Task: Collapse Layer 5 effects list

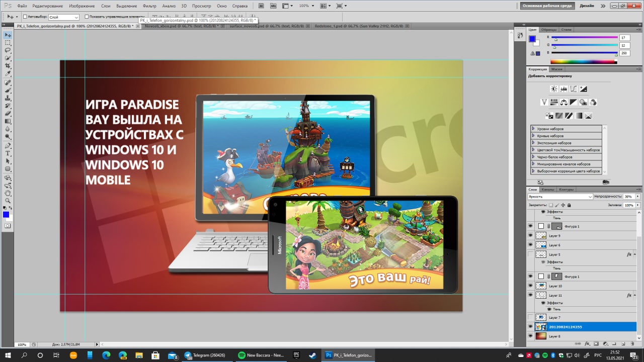Action: [636, 255]
